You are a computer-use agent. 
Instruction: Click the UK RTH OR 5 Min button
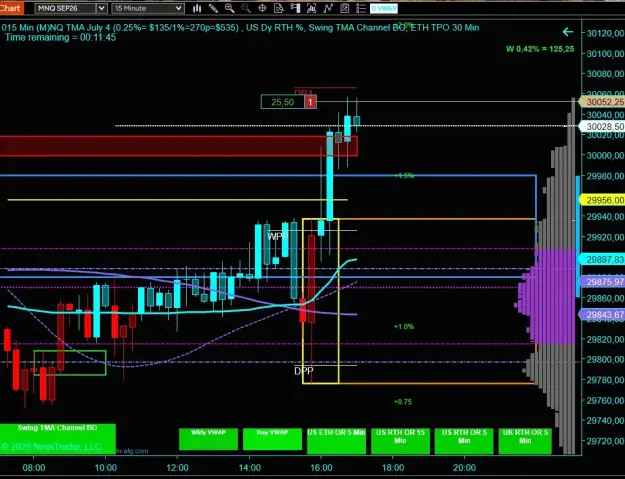525,441
